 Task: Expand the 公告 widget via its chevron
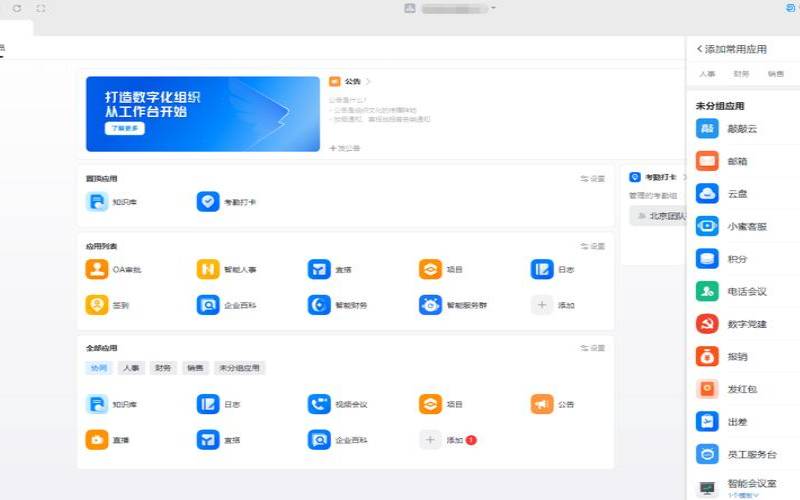[x=368, y=82]
